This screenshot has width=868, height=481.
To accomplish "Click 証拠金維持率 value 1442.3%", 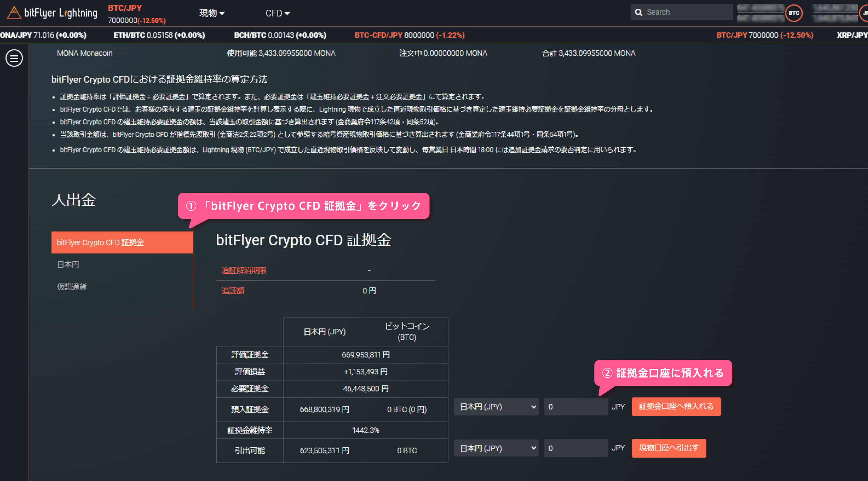I will [366, 430].
